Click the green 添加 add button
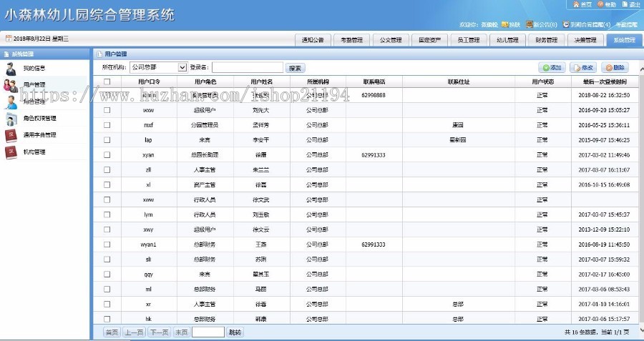The image size is (644, 341). (x=552, y=68)
